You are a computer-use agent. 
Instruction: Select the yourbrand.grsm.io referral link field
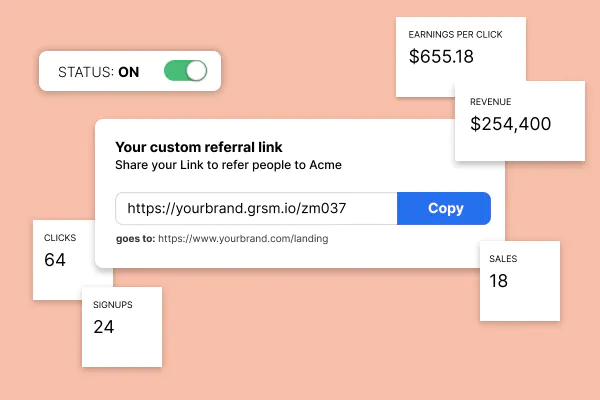click(x=256, y=208)
